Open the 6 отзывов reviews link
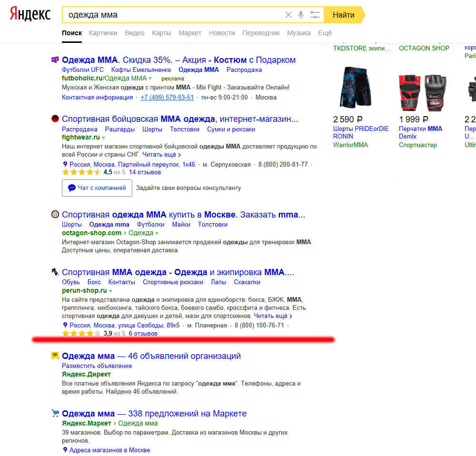 [143, 333]
